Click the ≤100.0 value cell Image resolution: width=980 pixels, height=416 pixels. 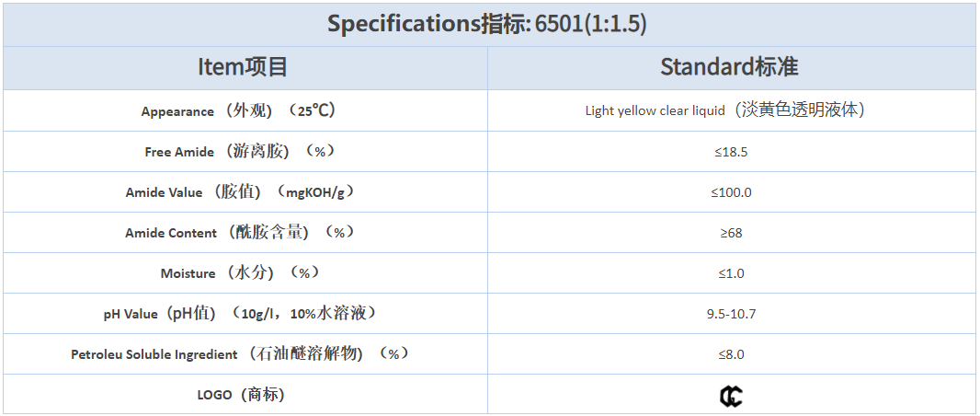click(x=731, y=192)
